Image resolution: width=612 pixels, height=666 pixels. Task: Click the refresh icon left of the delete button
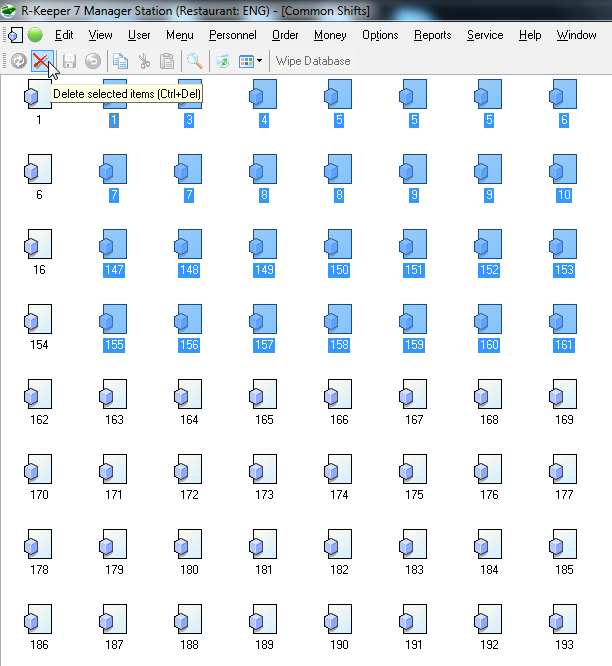pyautogui.click(x=18, y=61)
